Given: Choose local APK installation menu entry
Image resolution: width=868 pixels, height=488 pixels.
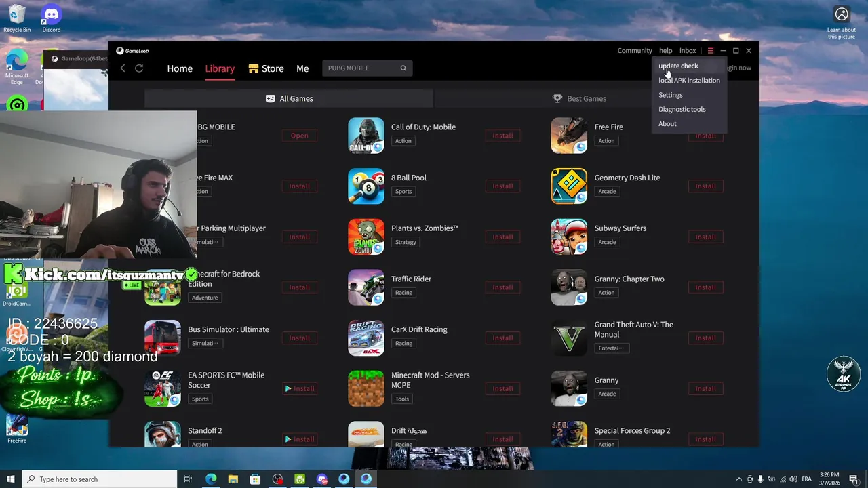Looking at the screenshot, I should (690, 81).
